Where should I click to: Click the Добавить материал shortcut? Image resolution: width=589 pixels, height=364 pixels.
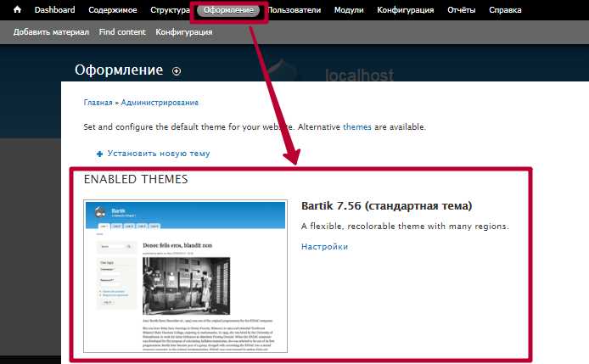point(51,32)
